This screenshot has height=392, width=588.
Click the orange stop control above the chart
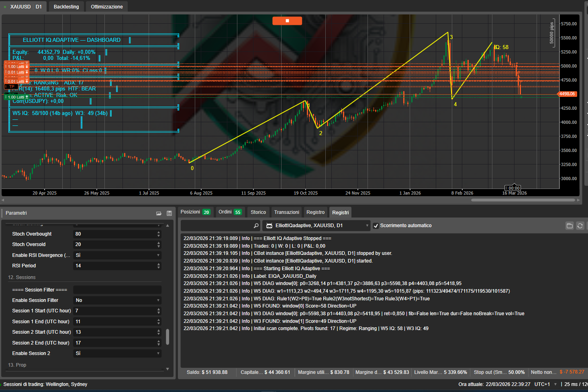click(287, 21)
